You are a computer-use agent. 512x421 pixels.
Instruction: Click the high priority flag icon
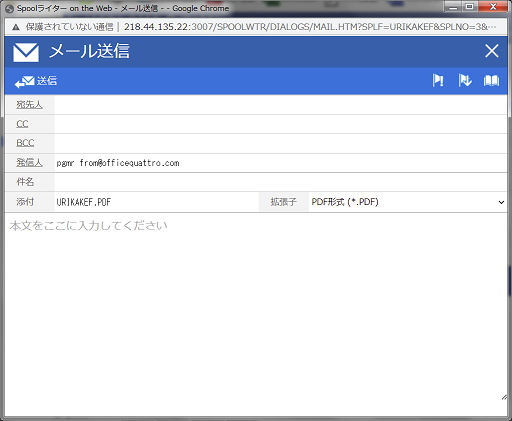(438, 81)
